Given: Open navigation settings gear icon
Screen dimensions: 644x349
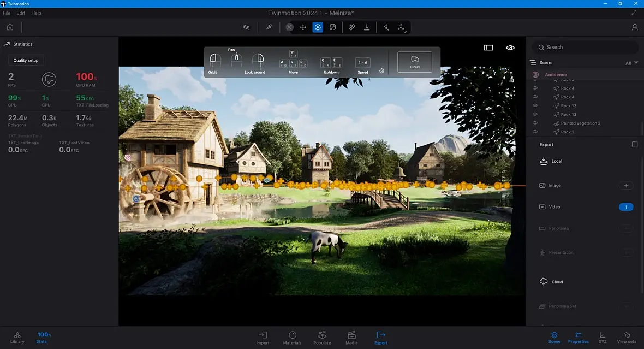Looking at the screenshot, I should click(x=381, y=70).
